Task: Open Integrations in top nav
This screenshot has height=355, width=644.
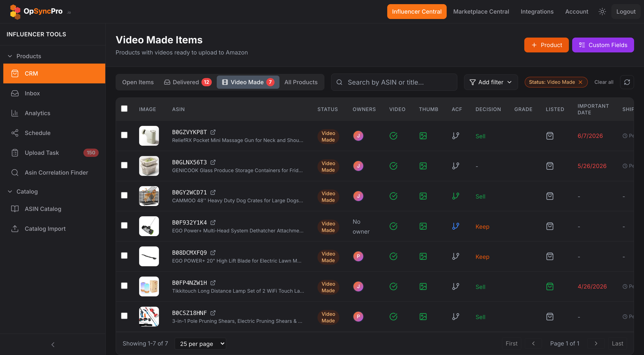Action: (537, 12)
